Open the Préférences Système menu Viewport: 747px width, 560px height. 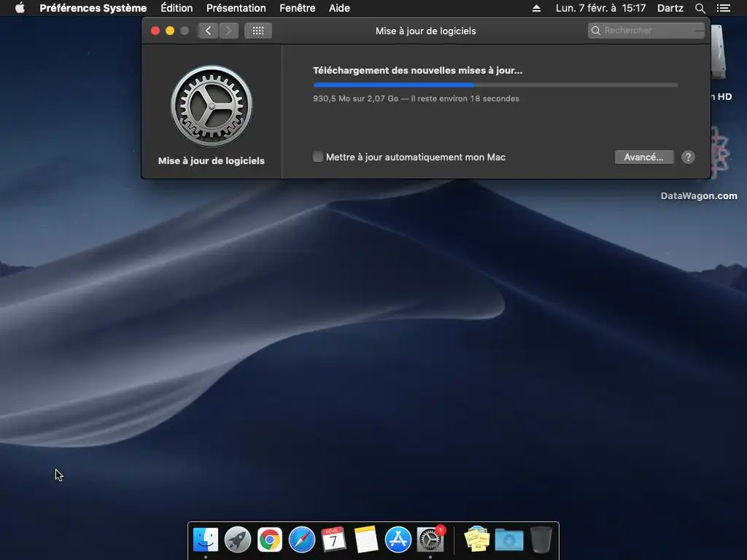(93, 8)
